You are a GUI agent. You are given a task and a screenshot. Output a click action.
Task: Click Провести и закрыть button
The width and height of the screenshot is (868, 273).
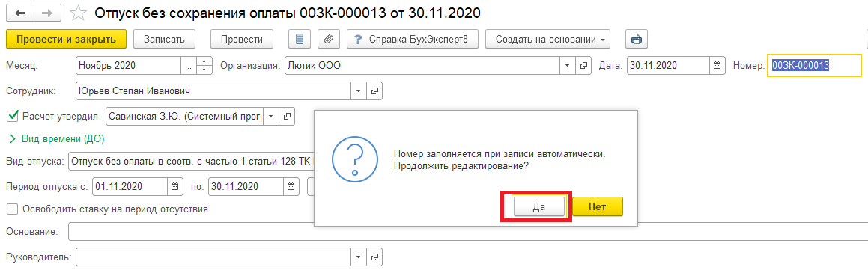coord(66,39)
